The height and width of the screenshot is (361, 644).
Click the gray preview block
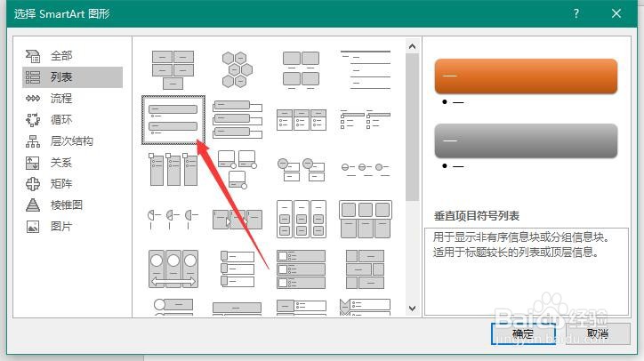(526, 140)
